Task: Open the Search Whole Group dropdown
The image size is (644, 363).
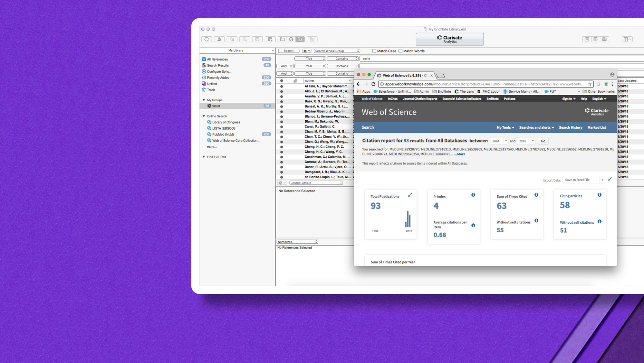Action: point(337,51)
